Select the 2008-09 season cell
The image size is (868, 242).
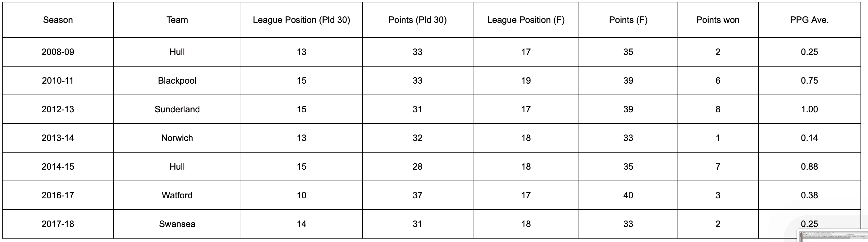tap(58, 52)
